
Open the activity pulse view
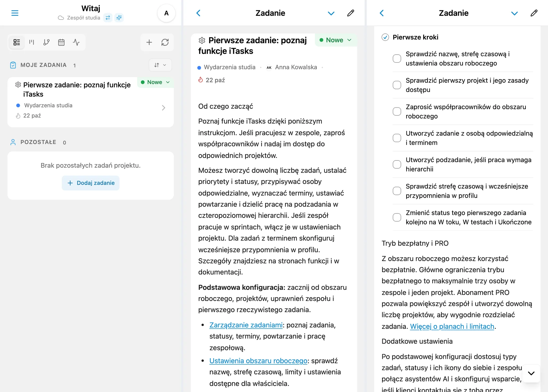(x=76, y=42)
